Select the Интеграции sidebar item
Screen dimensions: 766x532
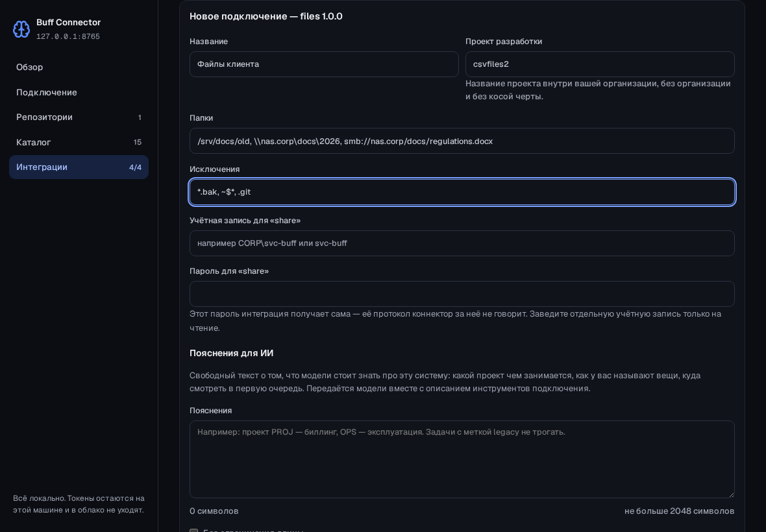[x=79, y=167]
